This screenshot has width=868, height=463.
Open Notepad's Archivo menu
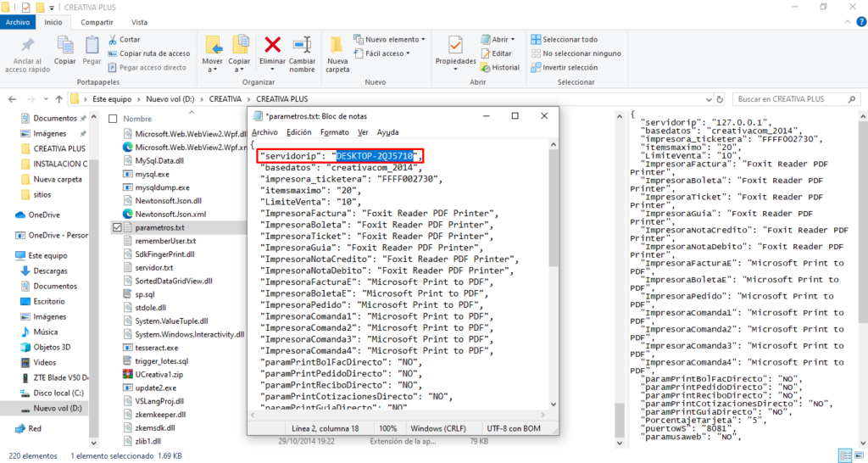pyautogui.click(x=264, y=132)
